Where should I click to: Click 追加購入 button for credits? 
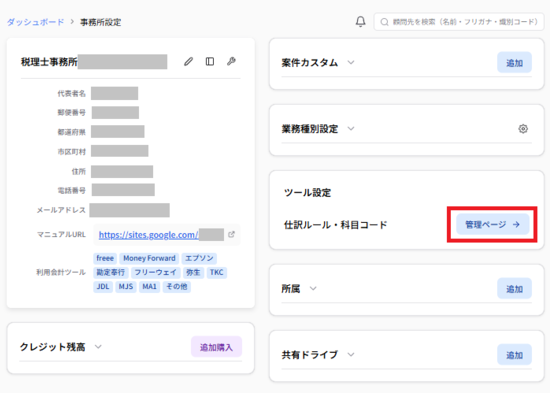click(216, 347)
